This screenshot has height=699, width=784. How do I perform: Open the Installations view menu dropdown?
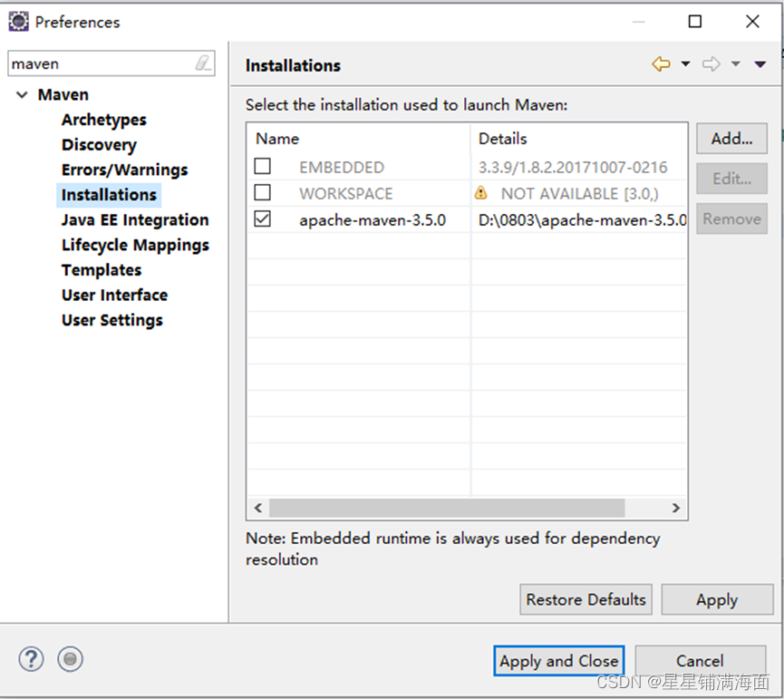pyautogui.click(x=760, y=64)
